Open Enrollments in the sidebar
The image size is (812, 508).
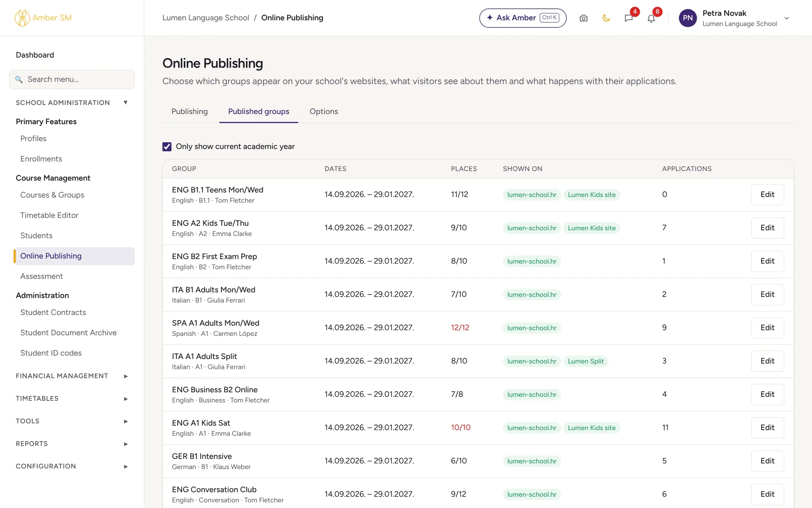(x=41, y=159)
